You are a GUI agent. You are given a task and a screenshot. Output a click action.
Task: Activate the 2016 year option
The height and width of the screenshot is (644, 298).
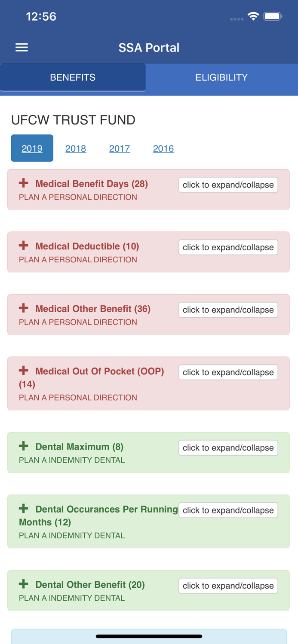click(163, 148)
